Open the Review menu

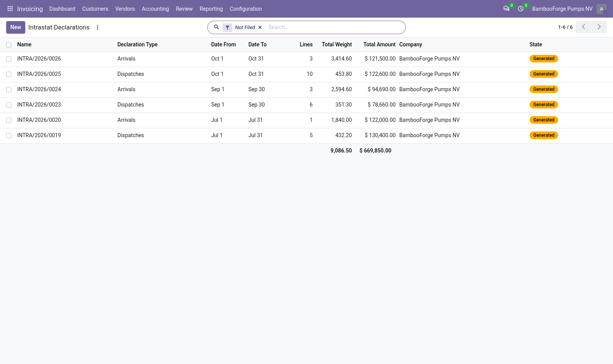click(184, 9)
